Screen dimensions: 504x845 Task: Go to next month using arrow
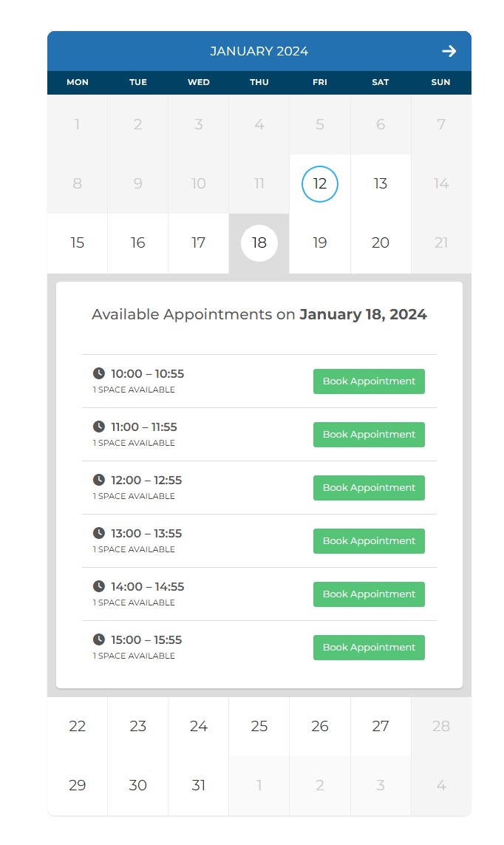click(449, 51)
